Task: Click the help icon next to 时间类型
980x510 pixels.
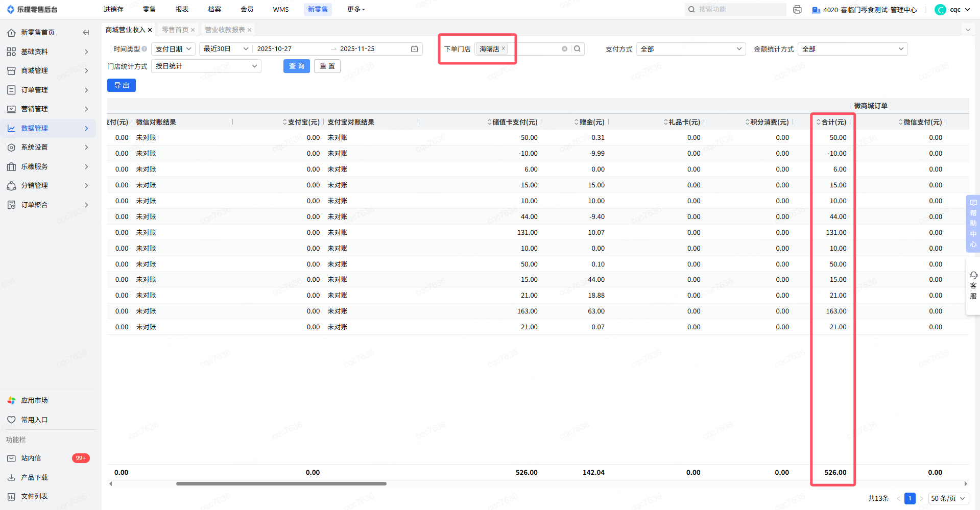Action: 145,49
